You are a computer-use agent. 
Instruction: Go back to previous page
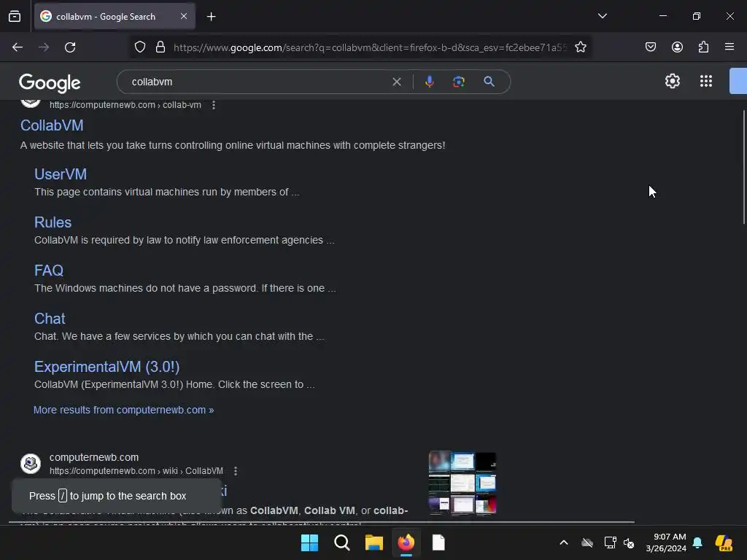[x=18, y=47]
